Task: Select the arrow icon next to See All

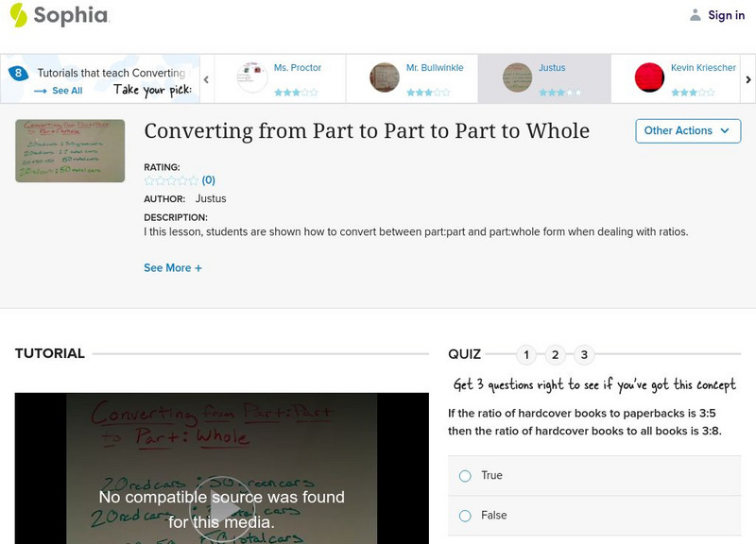Action: (41, 91)
